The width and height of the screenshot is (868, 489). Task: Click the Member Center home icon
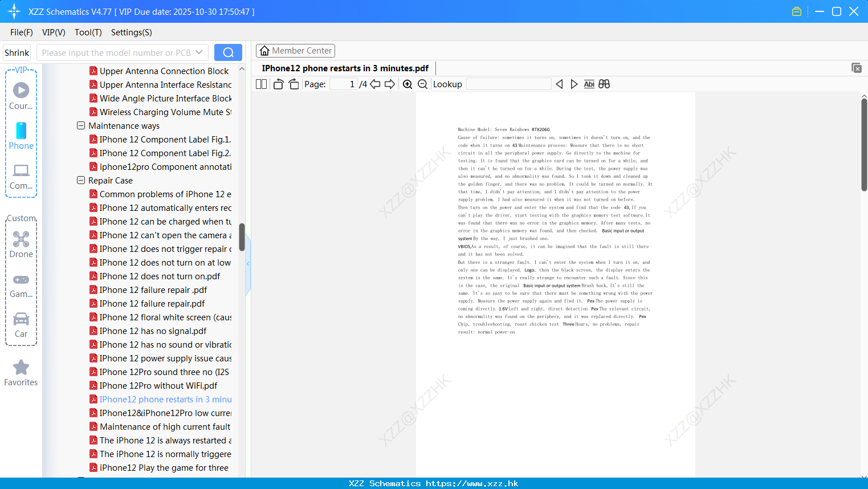pyautogui.click(x=264, y=51)
